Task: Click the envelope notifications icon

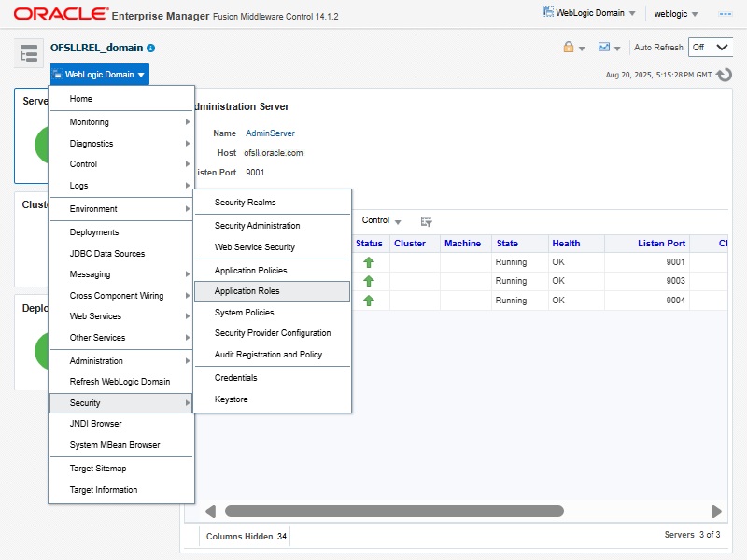Action: pyautogui.click(x=604, y=48)
